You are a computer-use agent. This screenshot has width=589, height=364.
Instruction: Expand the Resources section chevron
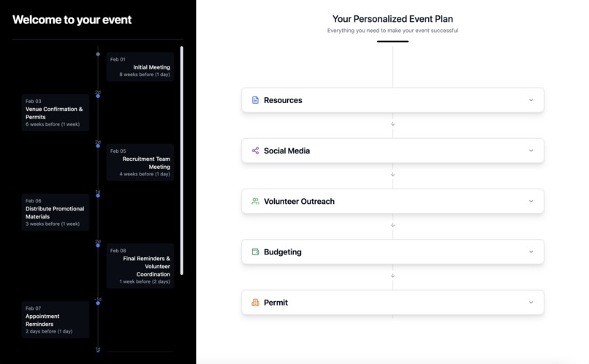(x=531, y=100)
